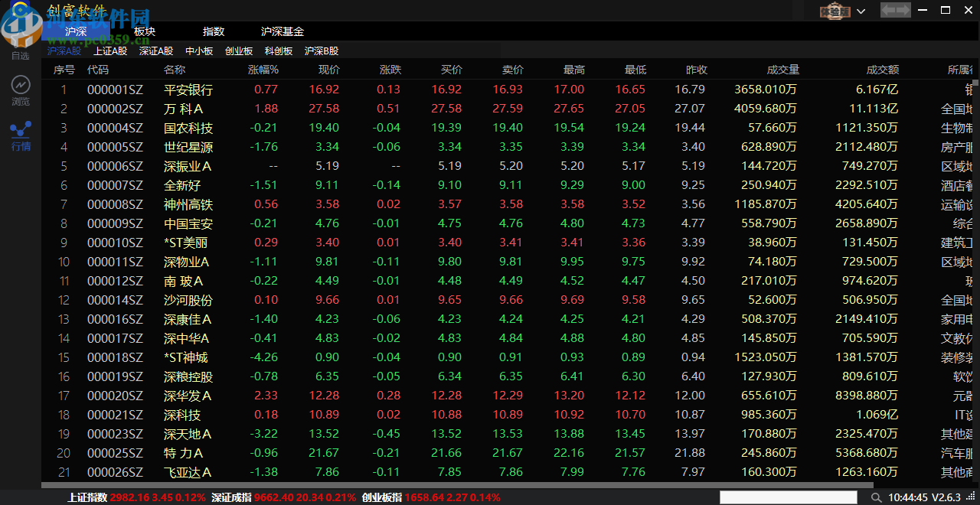Viewport: 980px width, 505px height.
Task: Click 深证成指 in the status bar
Action: [232, 497]
